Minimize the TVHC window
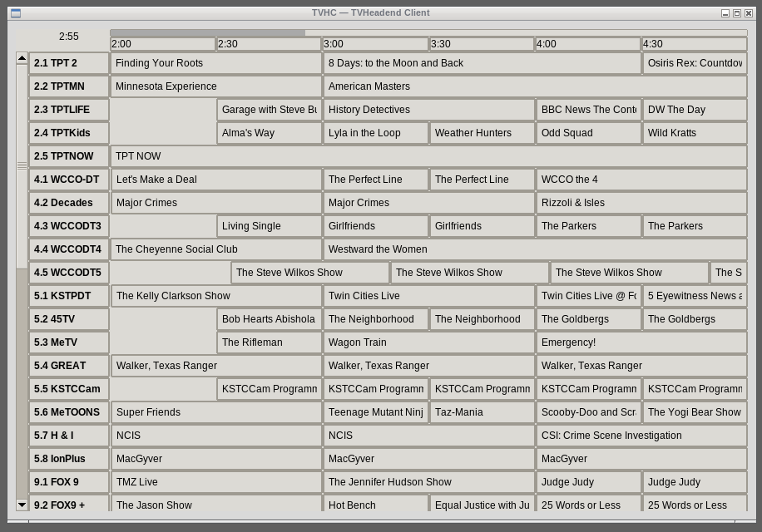The height and width of the screenshot is (532, 762). pos(725,13)
